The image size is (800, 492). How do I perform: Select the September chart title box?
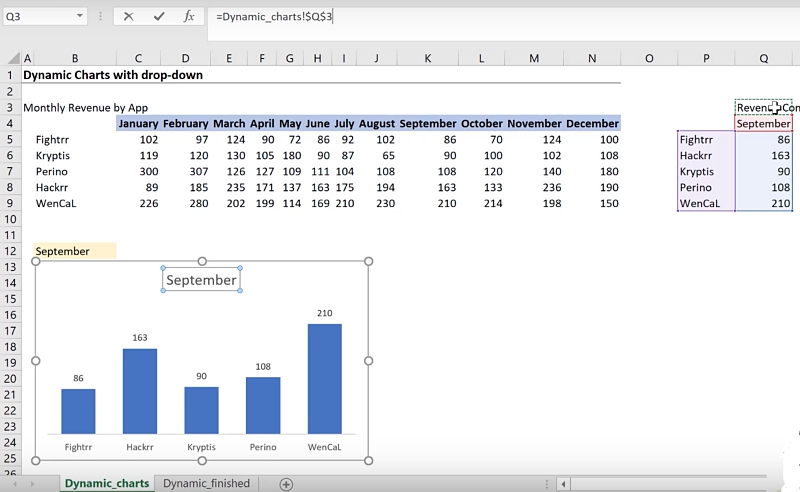click(201, 280)
